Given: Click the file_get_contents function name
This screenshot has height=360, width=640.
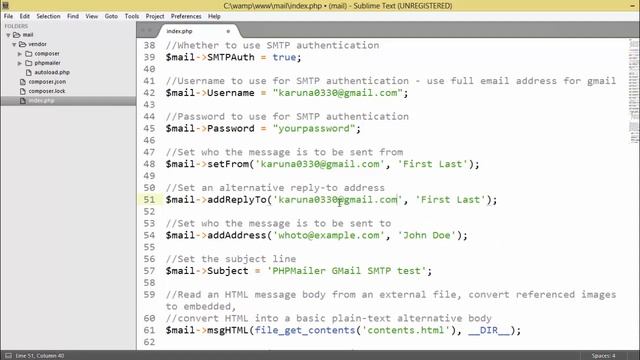Looking at the screenshot, I should pyautogui.click(x=305, y=330).
